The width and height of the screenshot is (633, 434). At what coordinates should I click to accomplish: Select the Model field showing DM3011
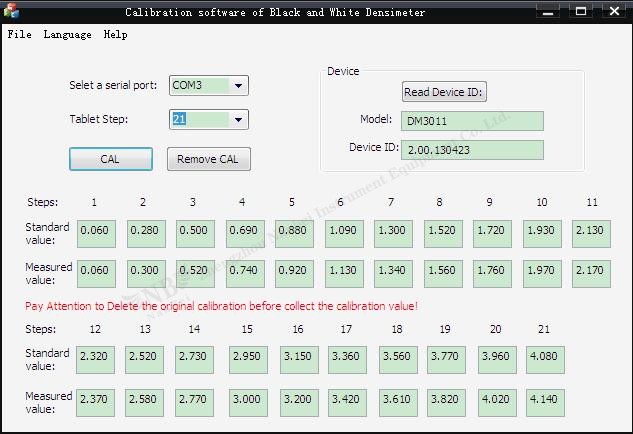click(x=472, y=121)
